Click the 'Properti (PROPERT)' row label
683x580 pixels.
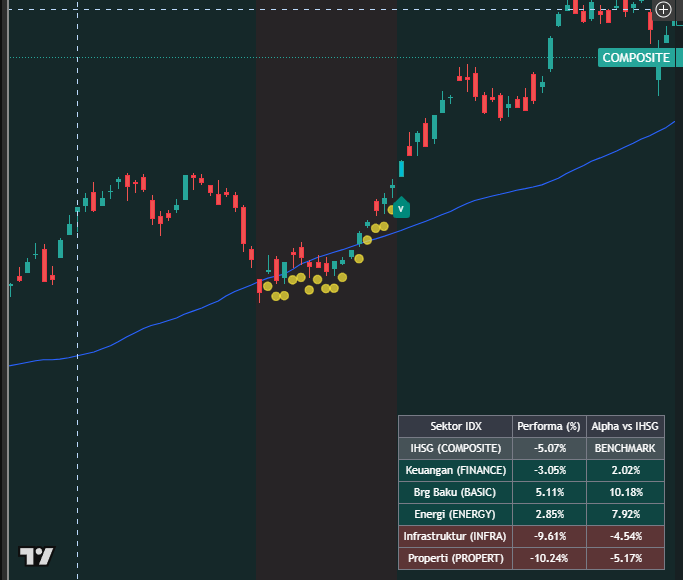point(456,558)
